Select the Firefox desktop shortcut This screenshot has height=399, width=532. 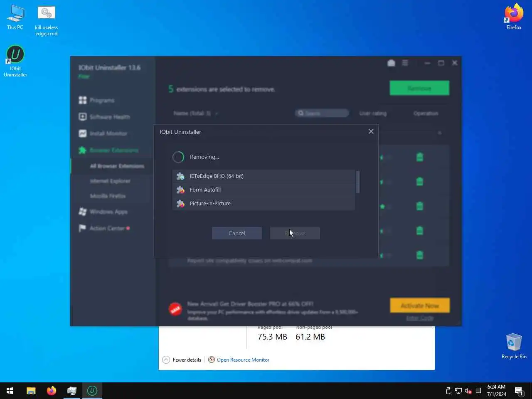pos(514,17)
